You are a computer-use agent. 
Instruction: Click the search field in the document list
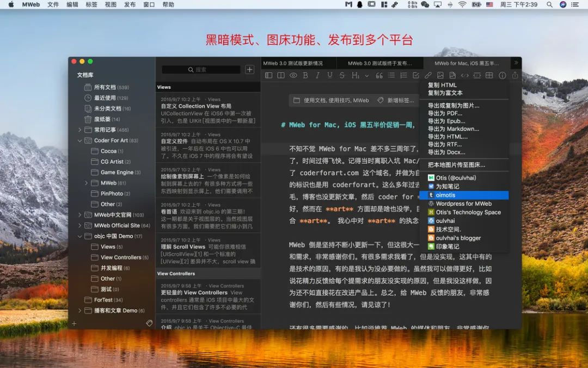(201, 69)
